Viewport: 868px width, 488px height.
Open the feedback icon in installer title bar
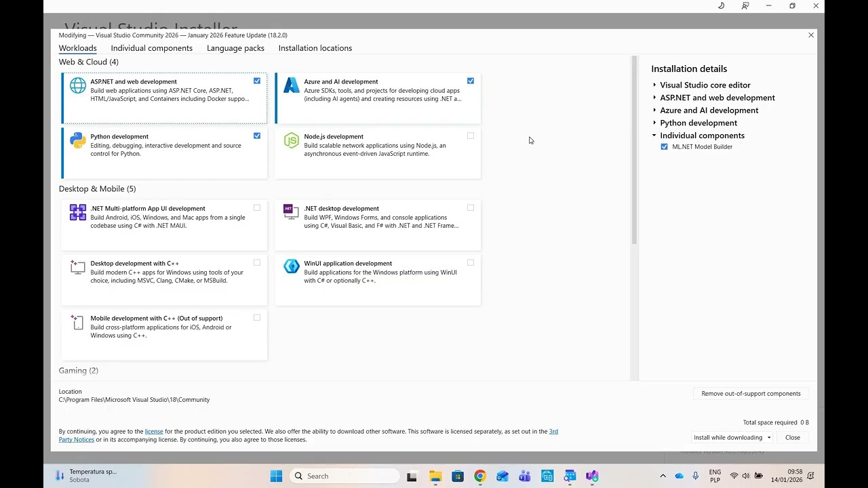(745, 6)
